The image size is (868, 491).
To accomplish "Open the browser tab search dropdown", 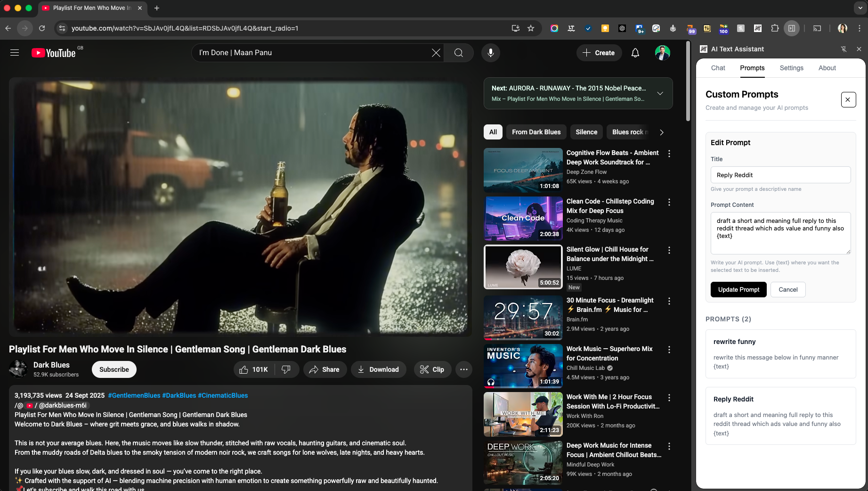I will point(861,8).
